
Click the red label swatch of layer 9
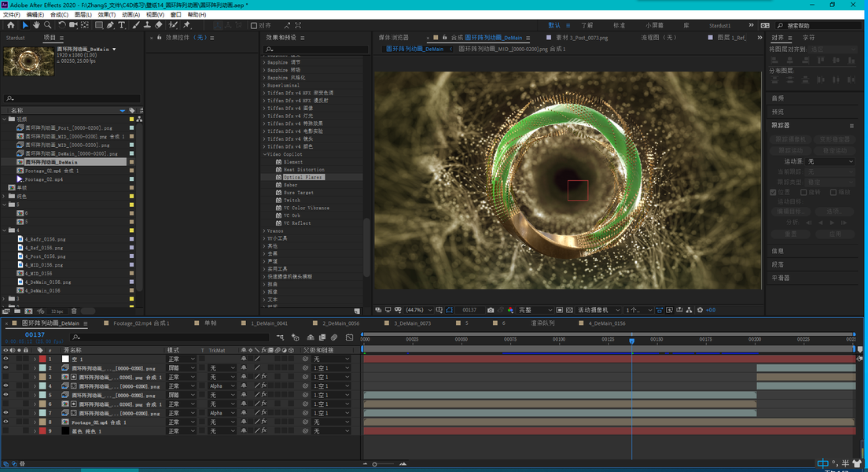click(x=42, y=431)
